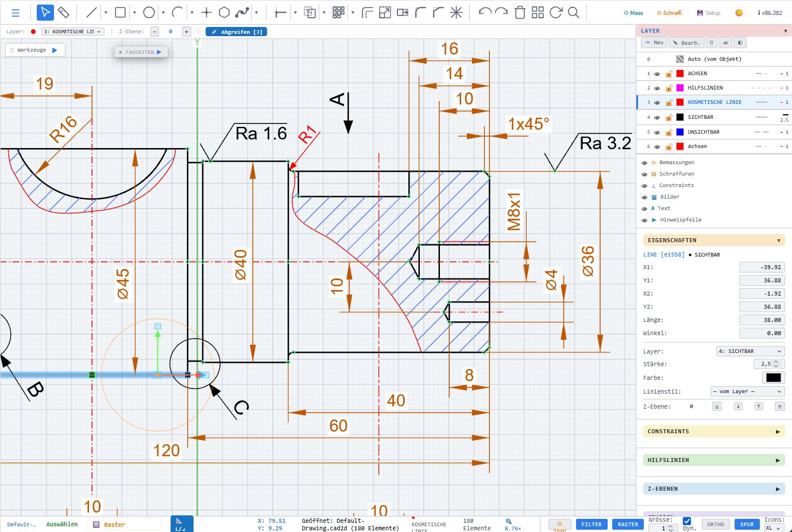This screenshot has height=532, width=792.
Task: Expand the HILFSLINIEN panel section
Action: [713, 460]
